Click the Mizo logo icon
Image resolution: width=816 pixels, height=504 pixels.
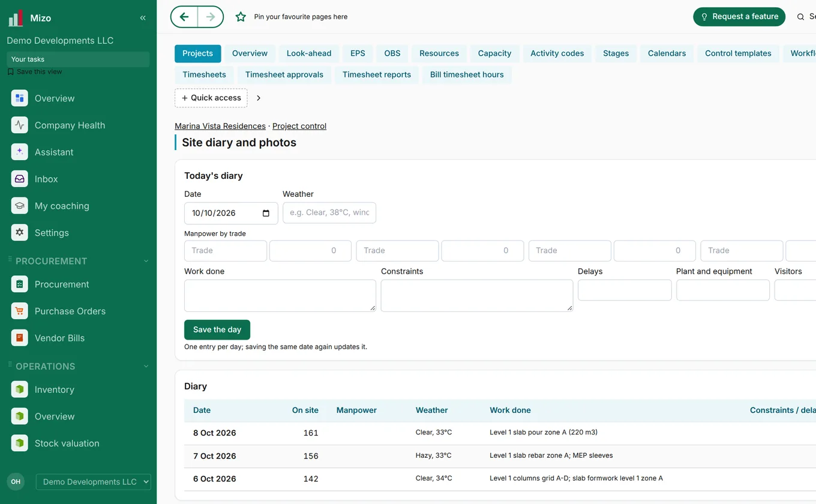coord(16,18)
